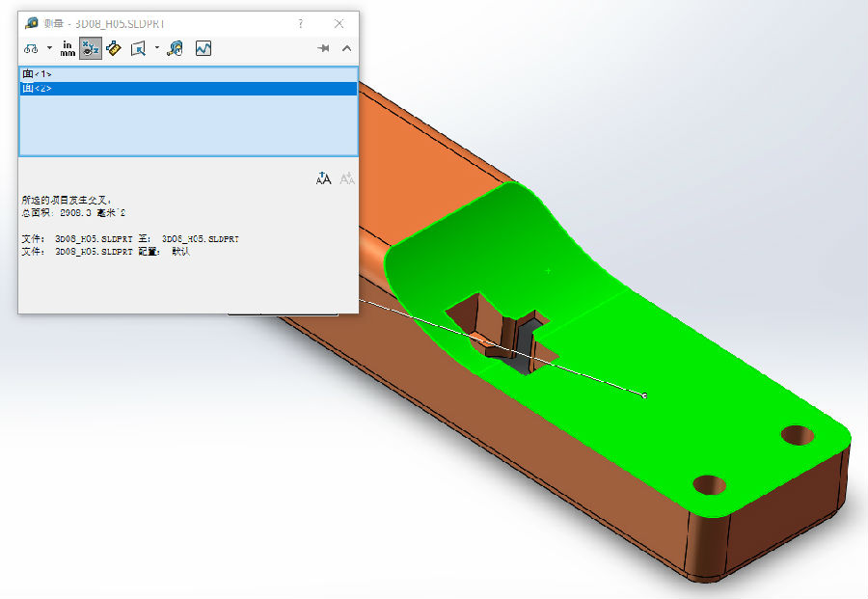Click the empty area of selection list box
The image size is (868, 599).
pos(188,125)
